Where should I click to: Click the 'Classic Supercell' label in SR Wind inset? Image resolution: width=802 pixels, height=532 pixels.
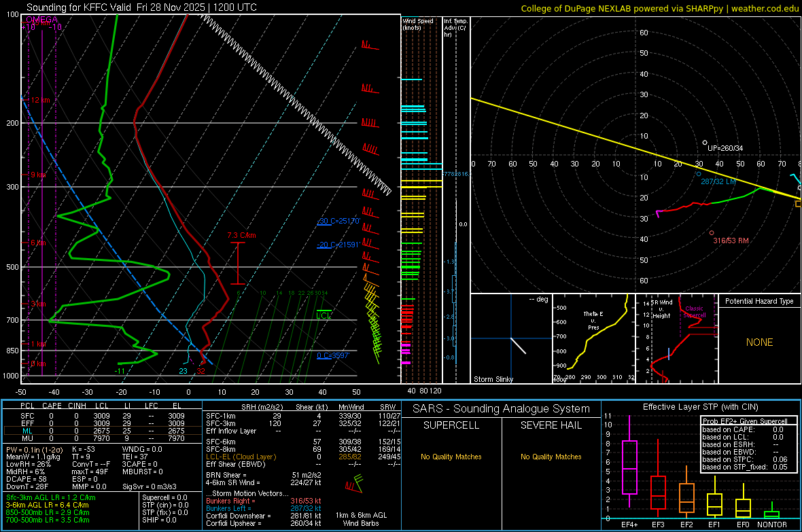click(694, 312)
